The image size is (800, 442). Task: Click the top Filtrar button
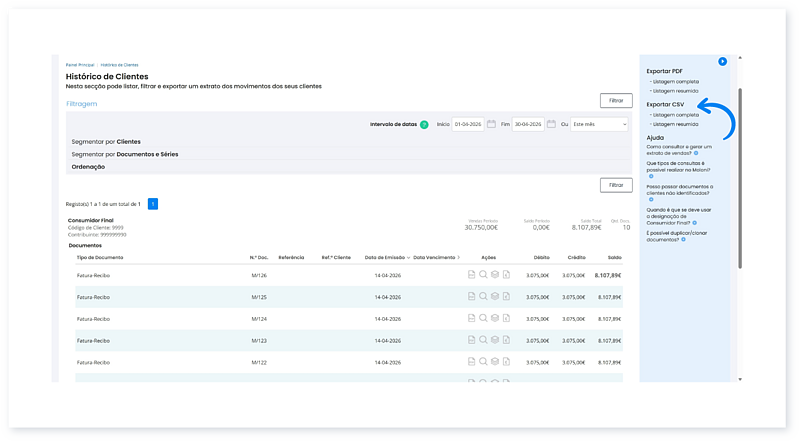pos(616,101)
